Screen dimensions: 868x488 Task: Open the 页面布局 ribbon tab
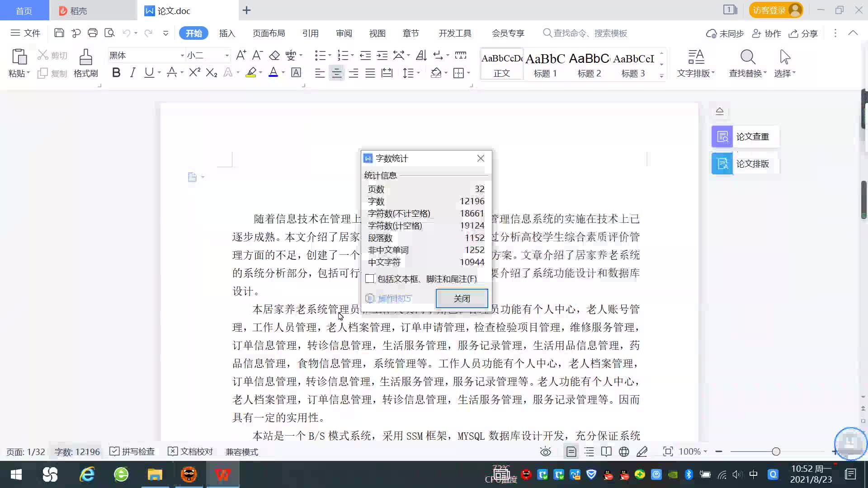click(x=269, y=33)
